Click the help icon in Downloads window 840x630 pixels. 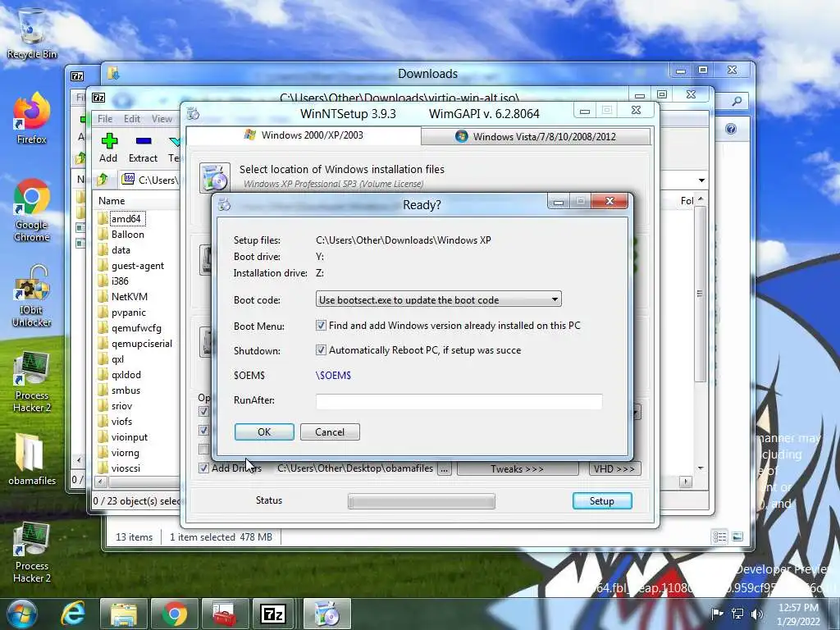click(x=731, y=129)
